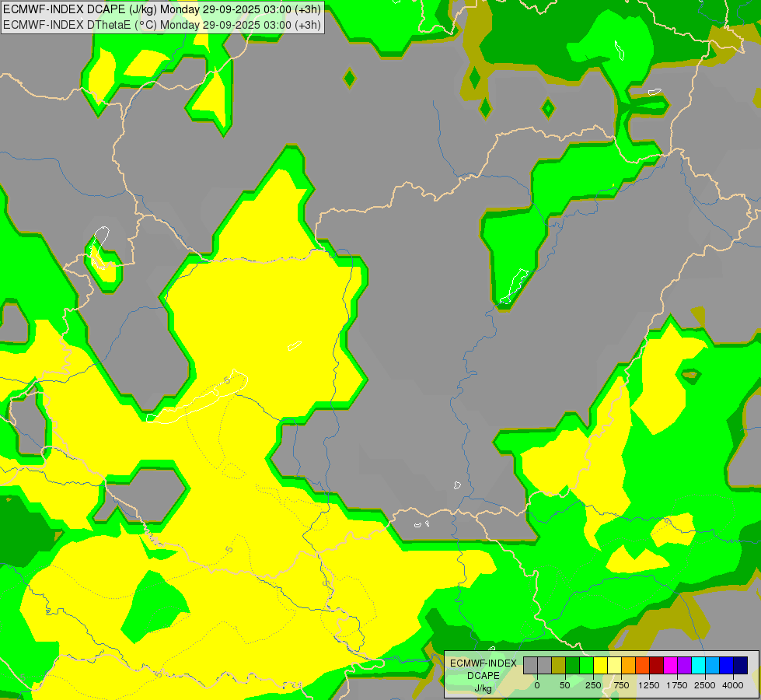761x700 pixels.
Task: Click the legend value label '50'
Action: [565, 685]
